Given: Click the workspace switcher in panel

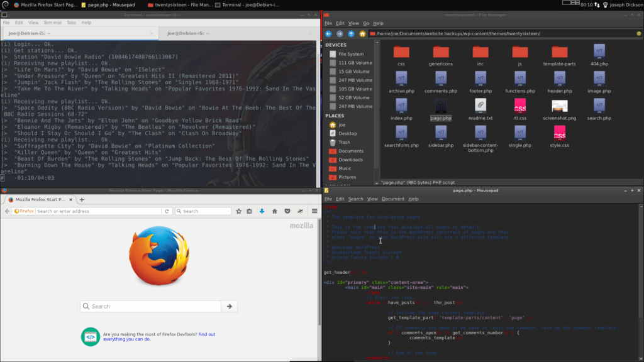Looking at the screenshot, I should [571, 3].
